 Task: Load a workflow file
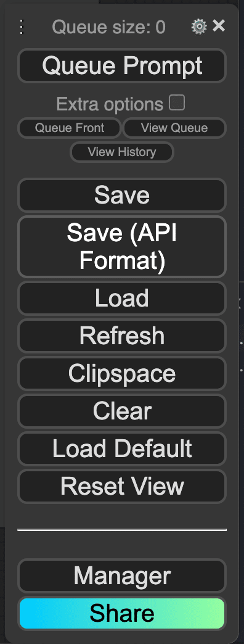122,298
